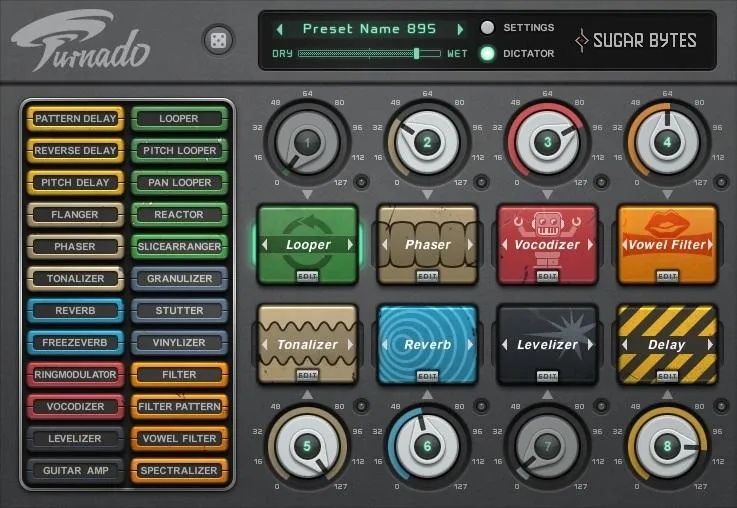
Task: Select the dark Levelizer effect tile
Action: point(548,344)
